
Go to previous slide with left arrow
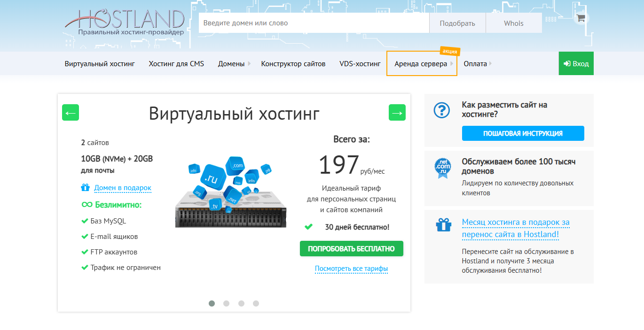tap(71, 113)
